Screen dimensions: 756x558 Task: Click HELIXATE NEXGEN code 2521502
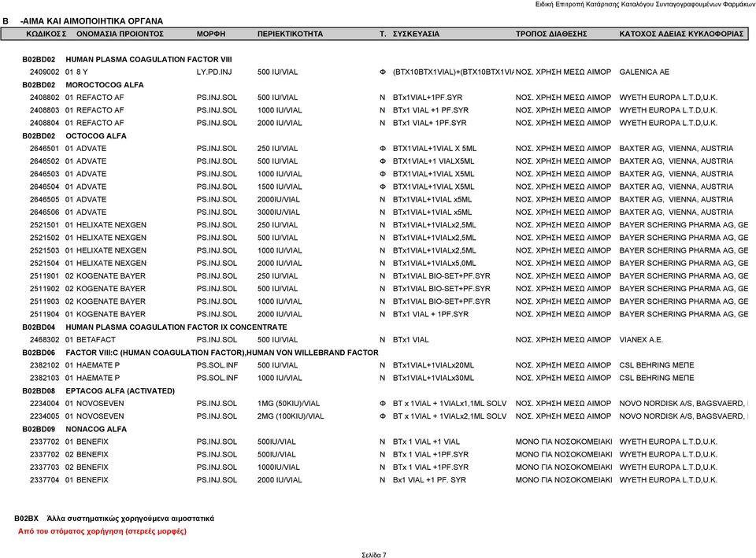point(44,238)
